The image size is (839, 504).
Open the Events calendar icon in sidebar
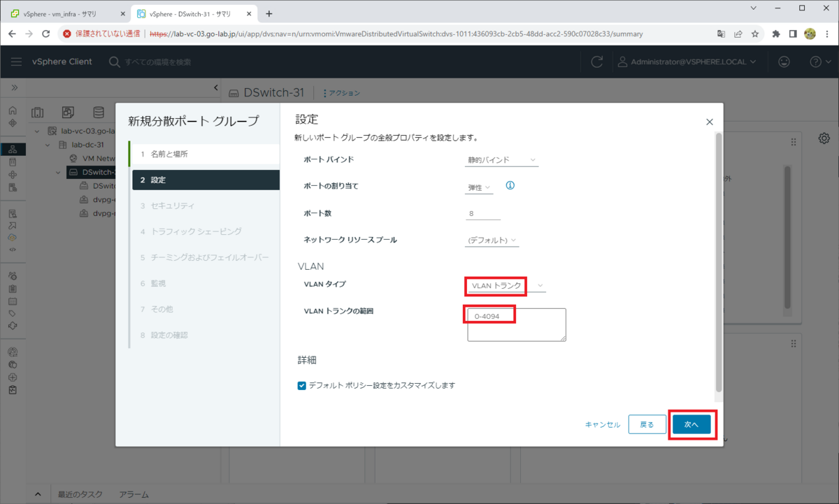[13, 301]
